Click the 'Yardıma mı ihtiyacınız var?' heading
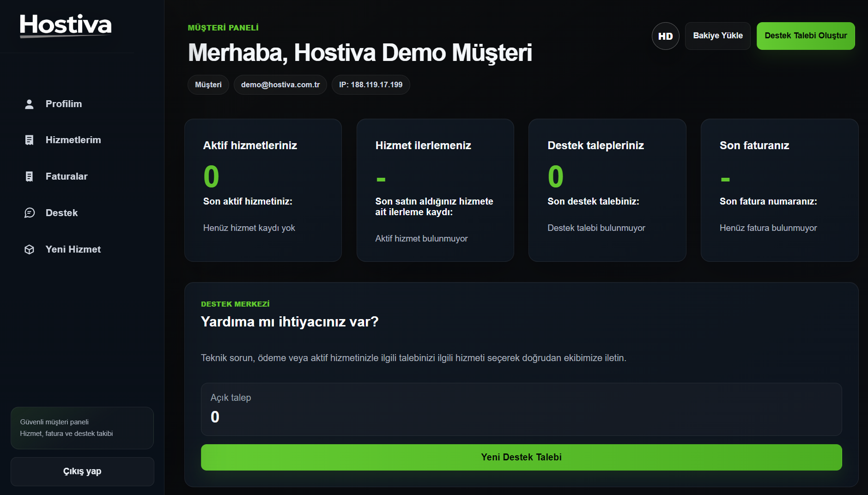The image size is (868, 495). (290, 322)
